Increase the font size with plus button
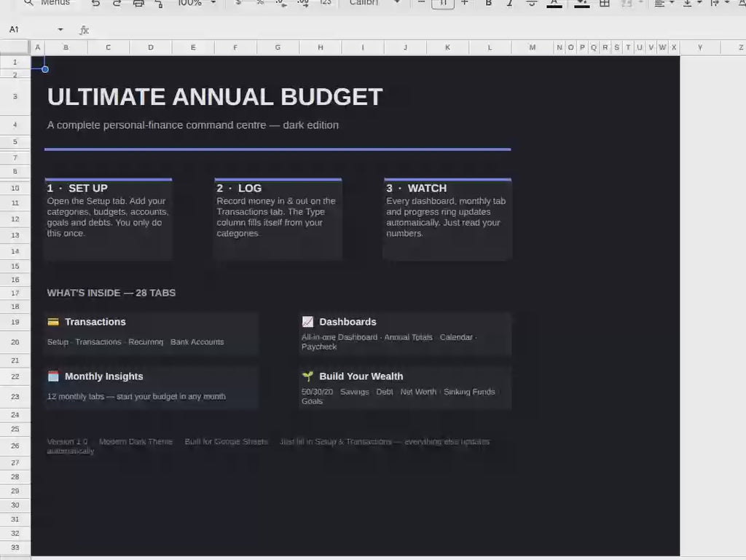 point(464,3)
